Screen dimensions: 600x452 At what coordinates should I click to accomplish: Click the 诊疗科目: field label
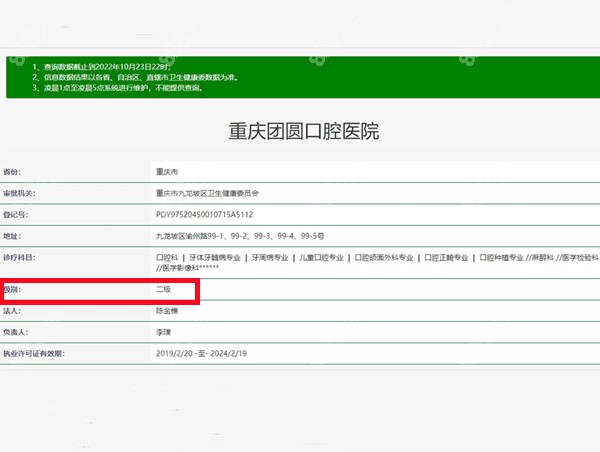coord(19,258)
